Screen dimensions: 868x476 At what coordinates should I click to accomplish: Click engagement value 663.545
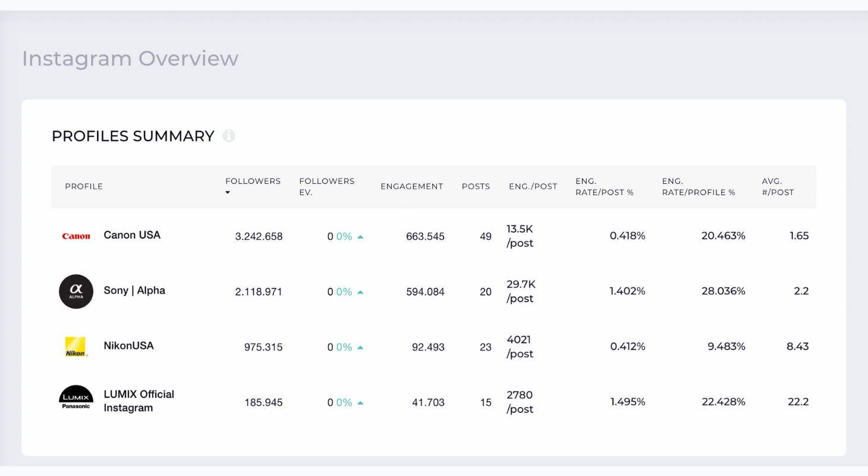(425, 237)
